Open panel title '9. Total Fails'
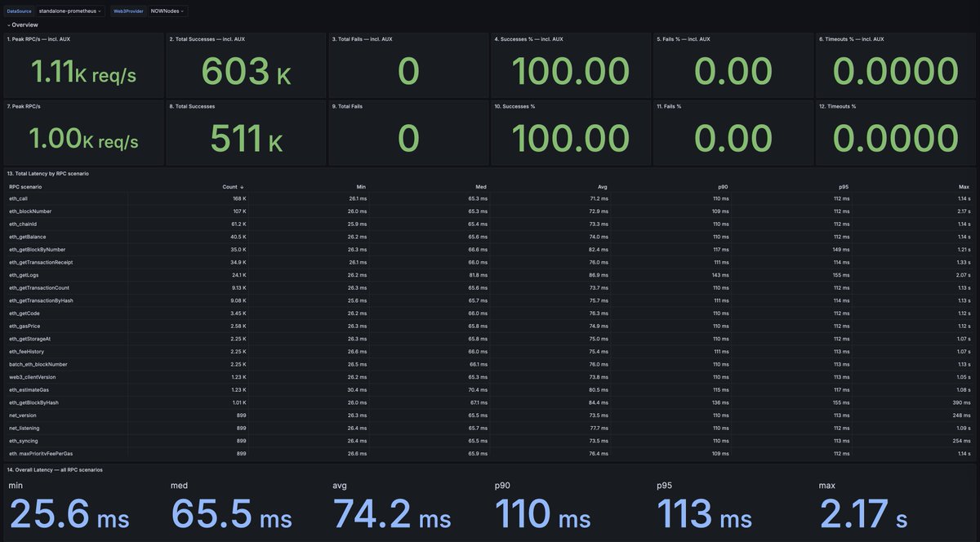980x542 pixels. coord(349,106)
